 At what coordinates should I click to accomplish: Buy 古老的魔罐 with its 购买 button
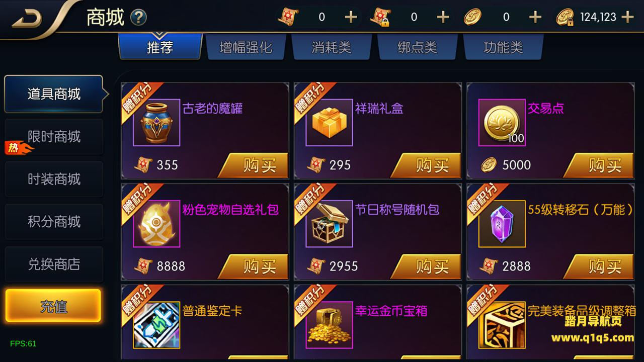click(x=254, y=165)
